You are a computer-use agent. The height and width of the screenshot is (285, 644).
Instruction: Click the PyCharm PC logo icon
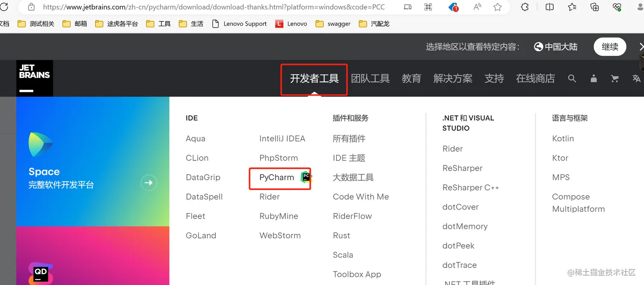pyautogui.click(x=306, y=177)
